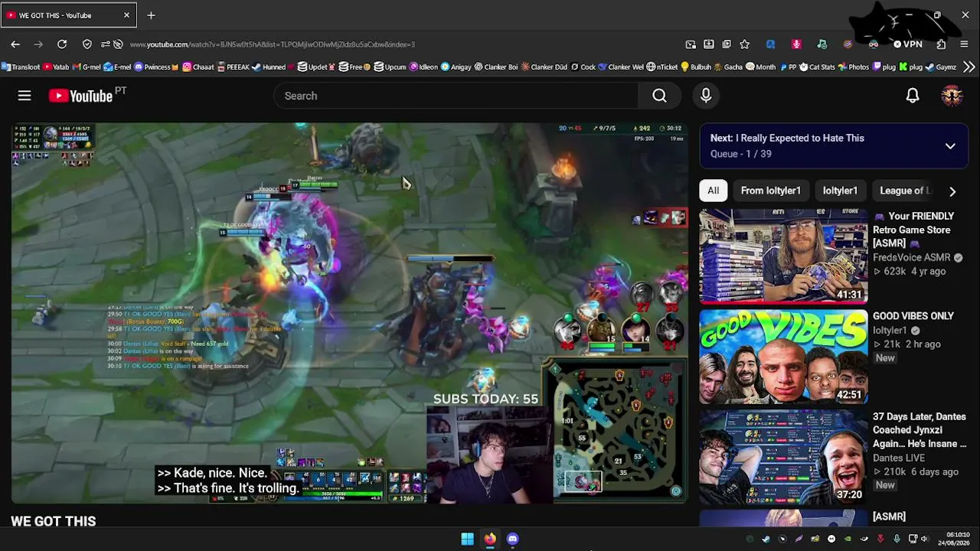
Task: Click the pink microphone extension icon
Action: [796, 44]
